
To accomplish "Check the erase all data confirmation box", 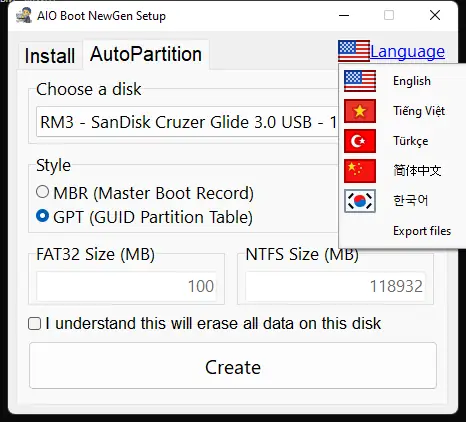I will click(34, 324).
